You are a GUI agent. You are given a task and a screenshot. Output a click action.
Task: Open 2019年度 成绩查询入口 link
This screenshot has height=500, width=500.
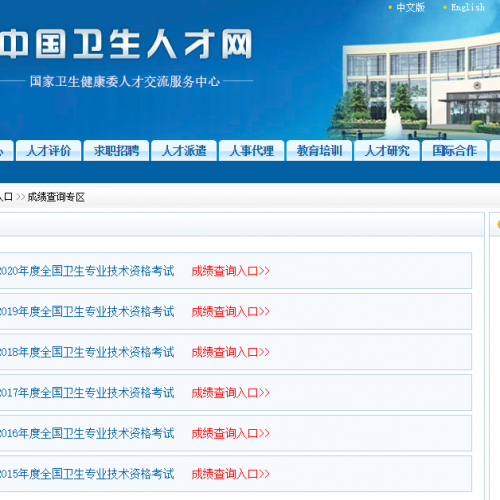(230, 312)
